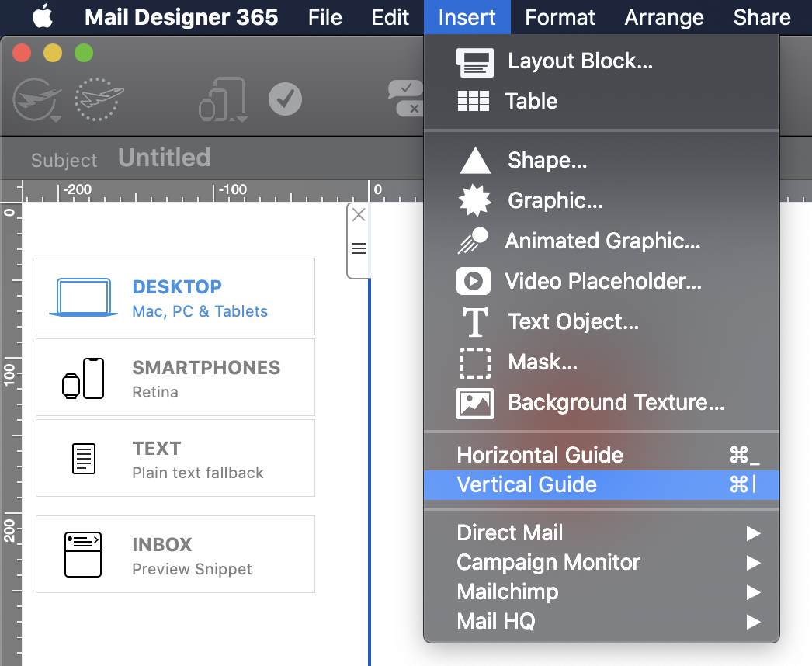
Task: Choose Animated Graphic from Insert menu
Action: click(x=601, y=241)
